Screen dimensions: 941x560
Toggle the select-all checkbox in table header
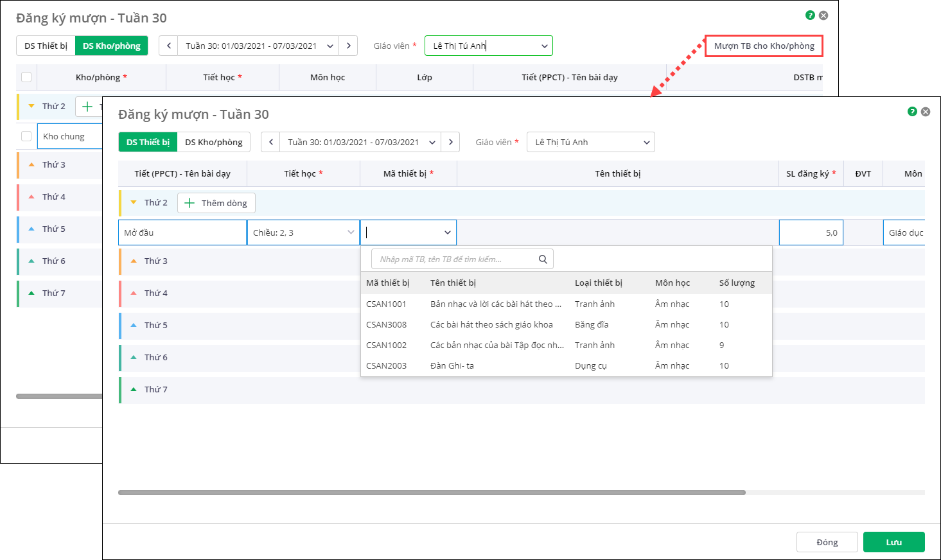[x=26, y=77]
